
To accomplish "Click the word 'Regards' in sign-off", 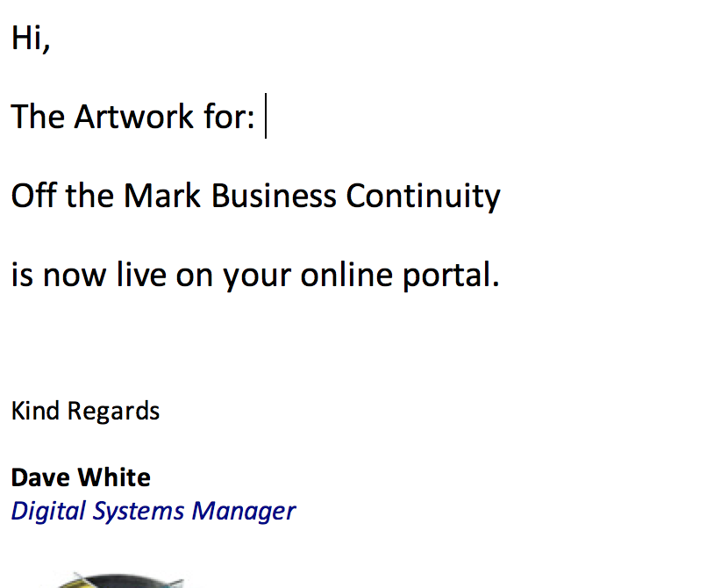I will [x=113, y=412].
